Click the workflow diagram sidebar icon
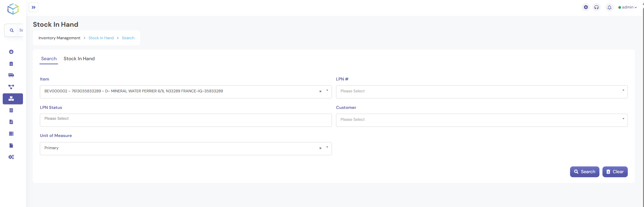Viewport: 644px width, 207px height. 11,87
